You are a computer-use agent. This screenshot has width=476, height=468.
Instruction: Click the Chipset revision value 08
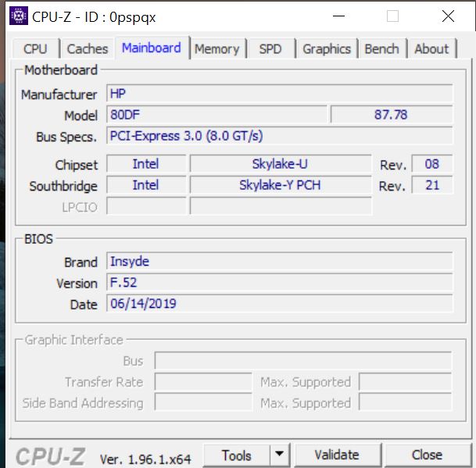point(432,164)
